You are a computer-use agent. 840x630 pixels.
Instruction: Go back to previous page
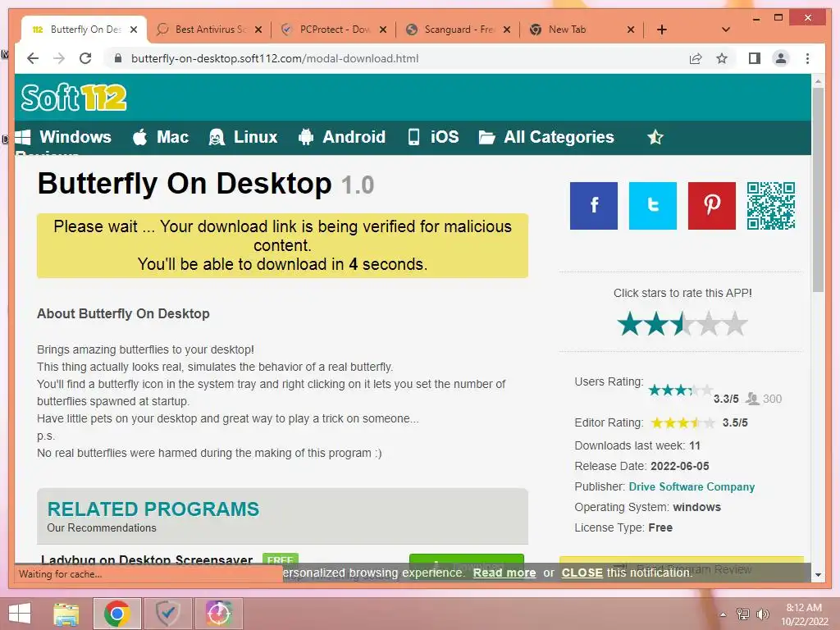tap(33, 58)
